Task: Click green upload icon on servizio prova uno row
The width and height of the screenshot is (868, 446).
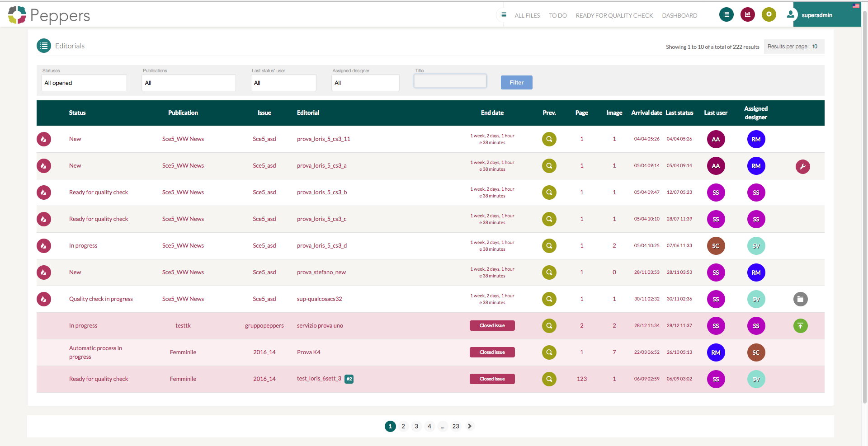Action: pyautogui.click(x=800, y=326)
